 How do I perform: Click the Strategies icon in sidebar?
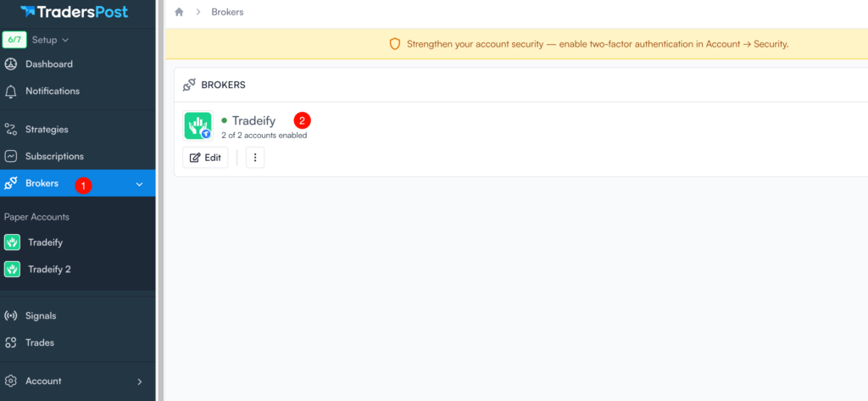[x=11, y=130]
